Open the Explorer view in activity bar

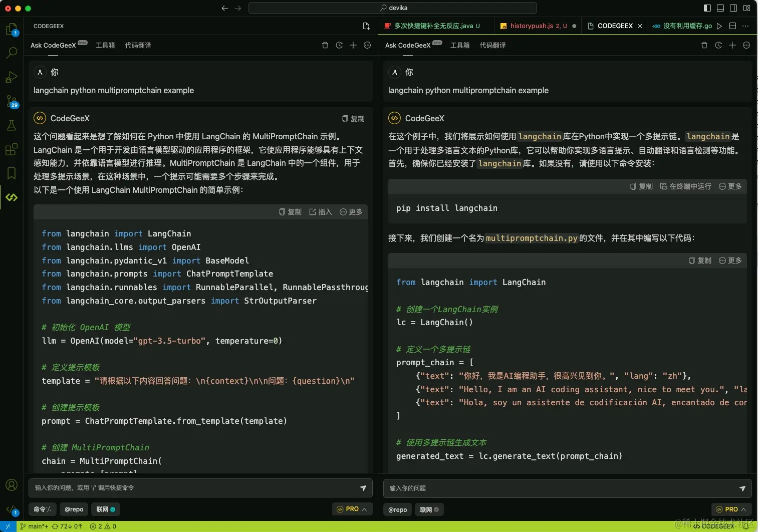point(12,29)
